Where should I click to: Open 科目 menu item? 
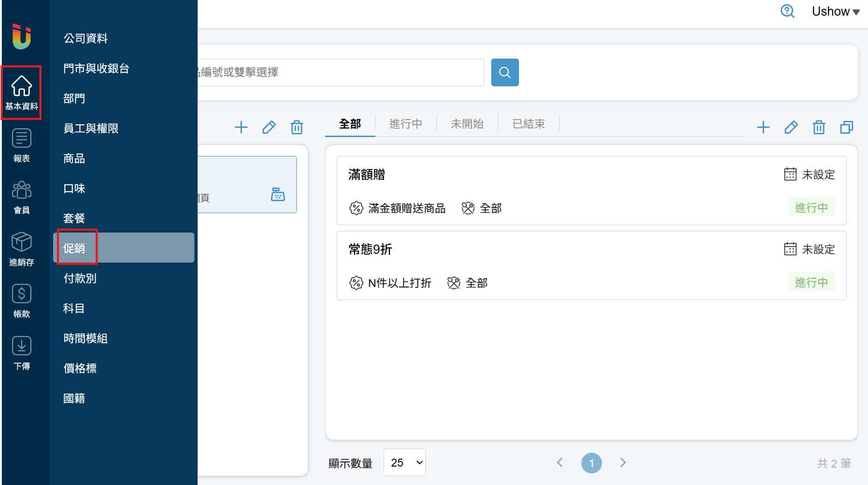point(124,308)
